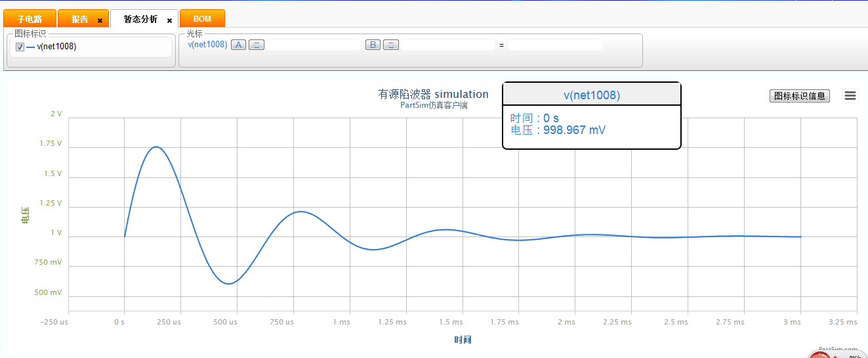Switch to the 子电路 tab

click(30, 18)
